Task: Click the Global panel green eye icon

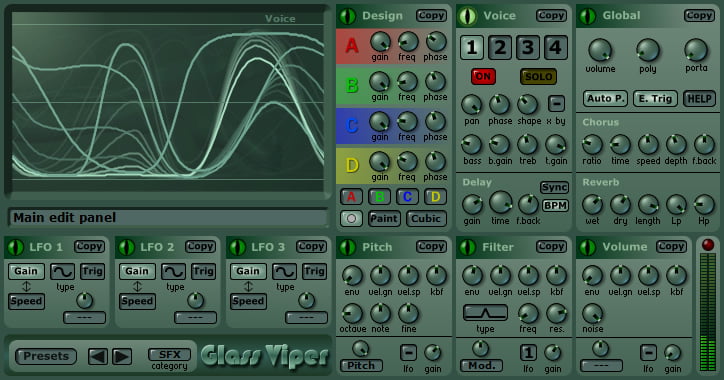Action: click(588, 16)
